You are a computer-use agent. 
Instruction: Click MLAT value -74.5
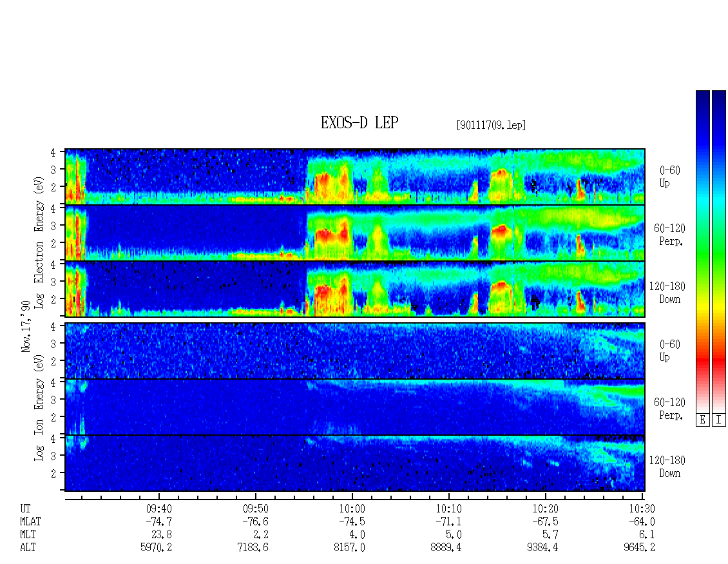click(352, 521)
